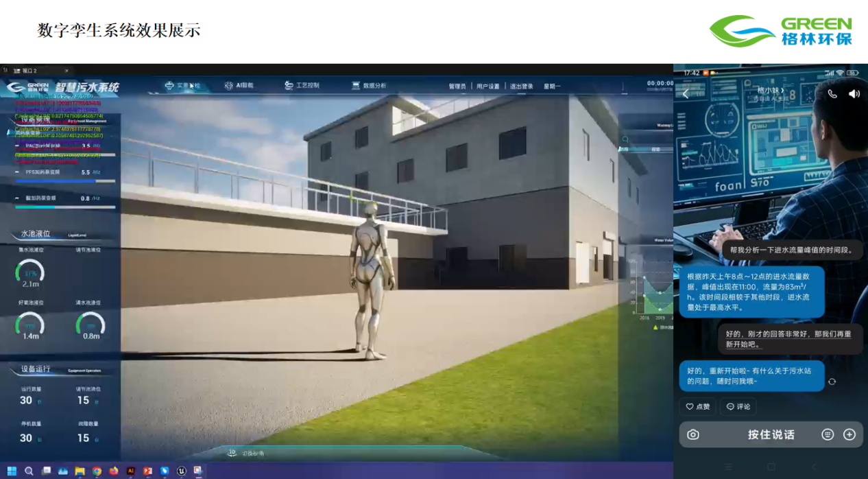Click the 工艺控制 process control icon
The width and height of the screenshot is (868, 479).
pos(289,86)
